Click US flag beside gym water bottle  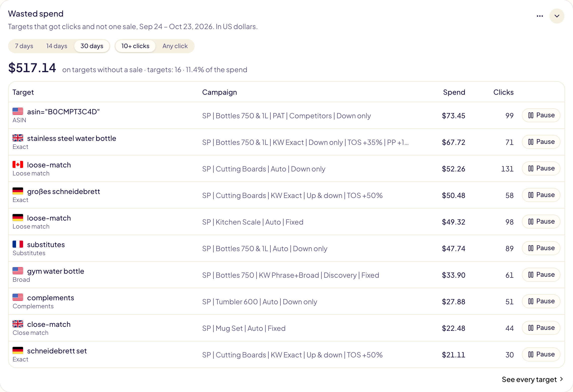(18, 271)
